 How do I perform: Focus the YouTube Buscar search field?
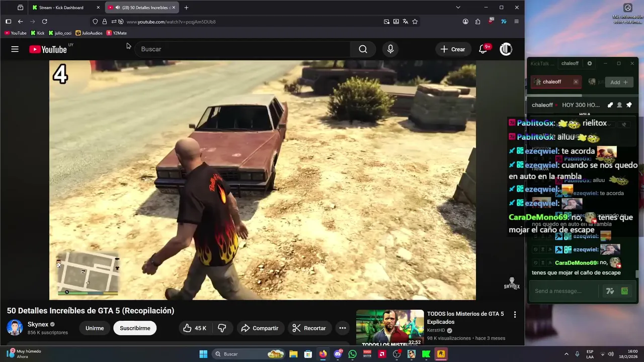[243, 49]
